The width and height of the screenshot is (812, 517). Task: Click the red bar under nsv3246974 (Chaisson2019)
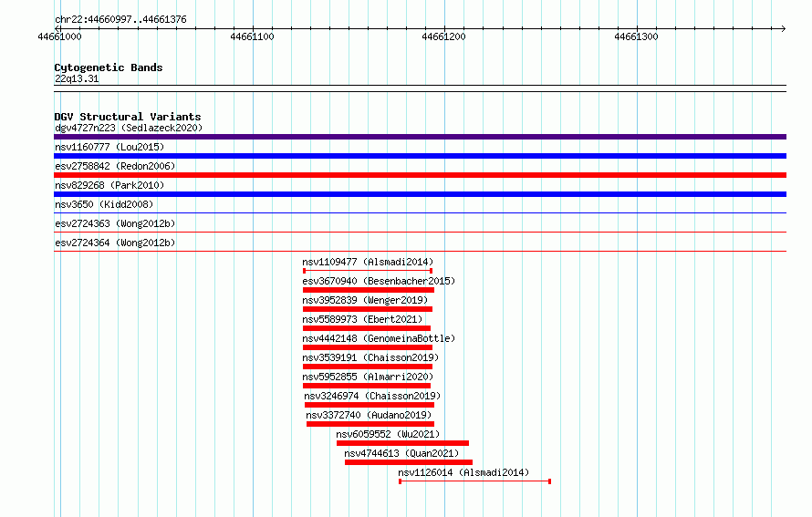[x=370, y=405]
